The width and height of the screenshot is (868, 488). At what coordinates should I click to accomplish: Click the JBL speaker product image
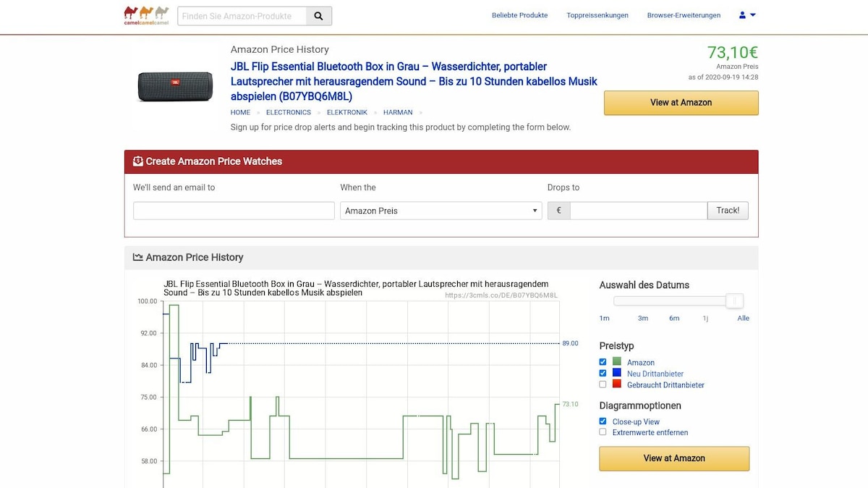[175, 86]
